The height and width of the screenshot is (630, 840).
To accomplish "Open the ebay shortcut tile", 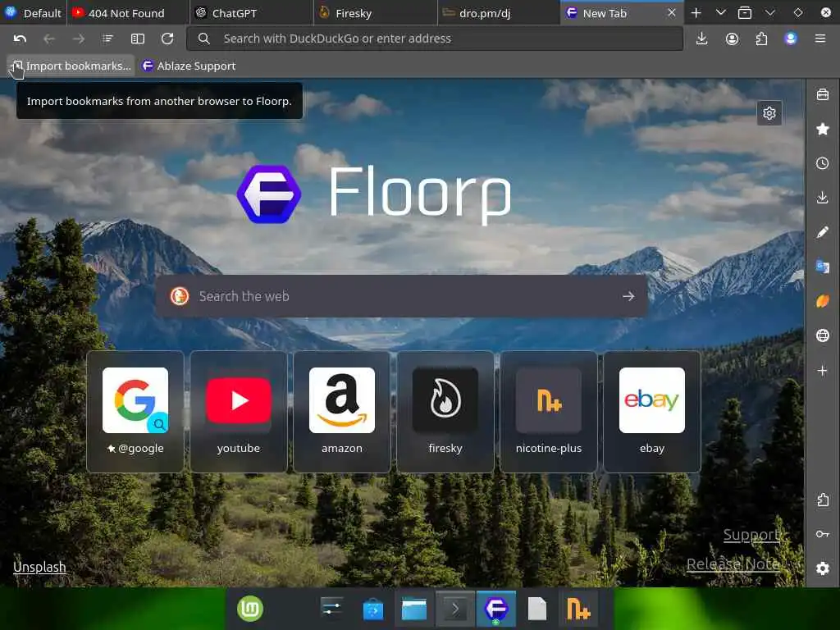I will tap(652, 412).
